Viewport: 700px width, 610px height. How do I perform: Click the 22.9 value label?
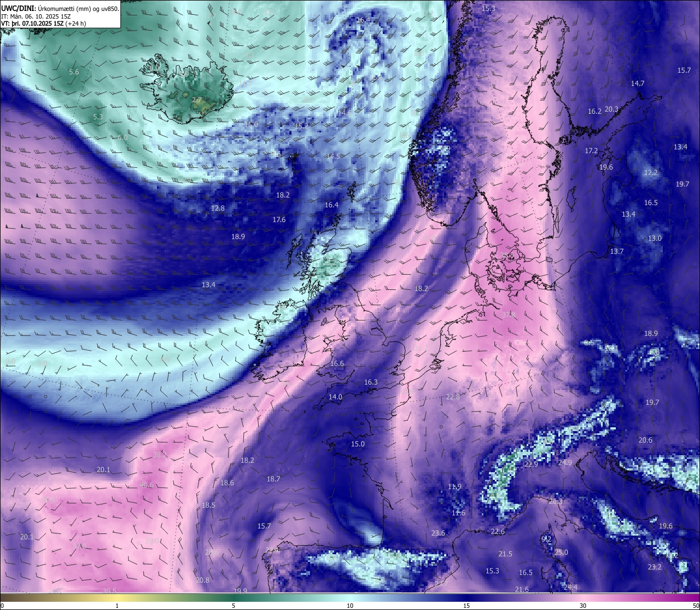[531, 464]
